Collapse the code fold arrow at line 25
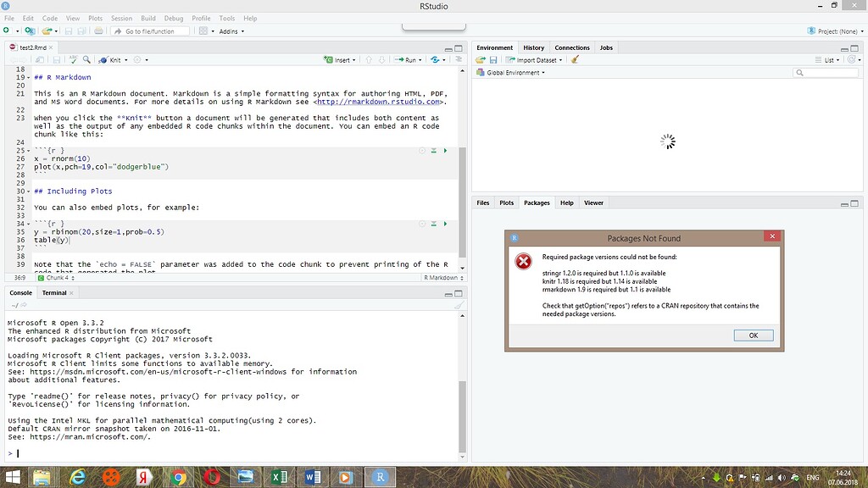 coord(27,150)
